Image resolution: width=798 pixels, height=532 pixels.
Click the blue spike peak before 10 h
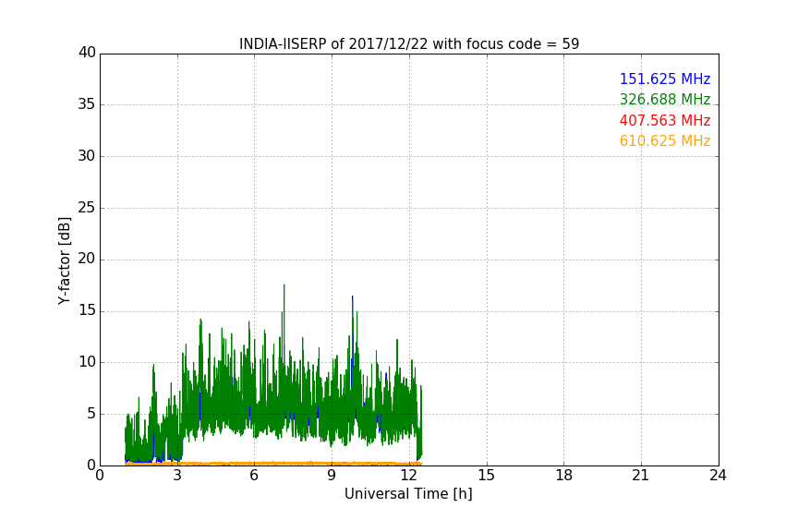pos(352,297)
